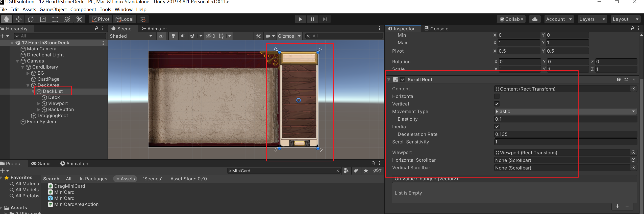The width and height of the screenshot is (644, 214).
Task: Toggle scene effects like skybox
Action: point(192,36)
